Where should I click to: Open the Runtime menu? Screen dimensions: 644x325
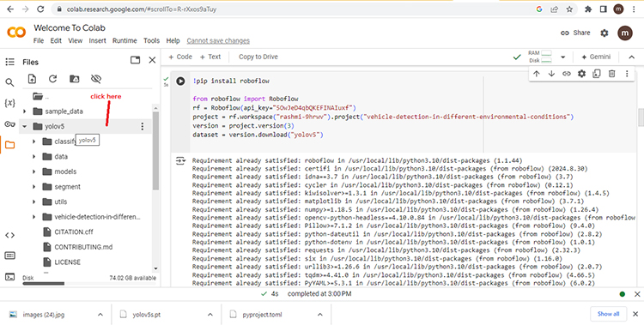[x=125, y=40]
